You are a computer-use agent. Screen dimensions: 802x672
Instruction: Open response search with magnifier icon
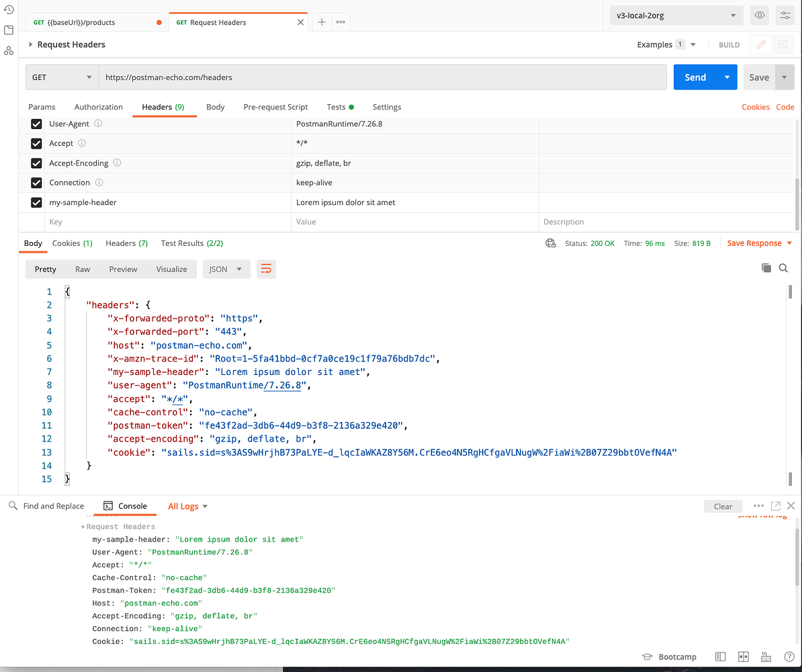coord(783,267)
